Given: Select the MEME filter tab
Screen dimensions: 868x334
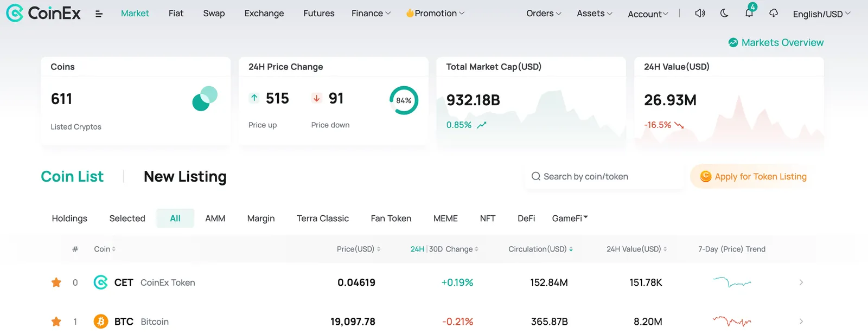Looking at the screenshot, I should (x=445, y=219).
